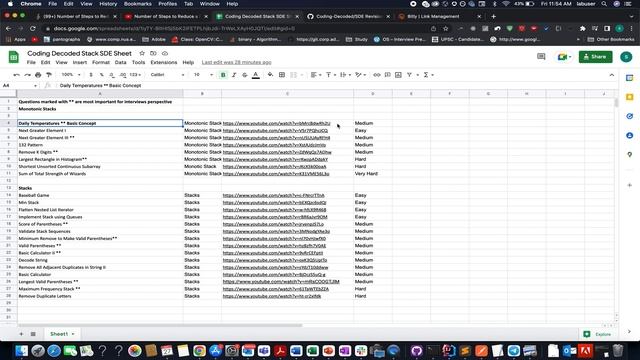The image size is (640, 360).
Task: Click the Name box showing A4
Action: (20, 86)
